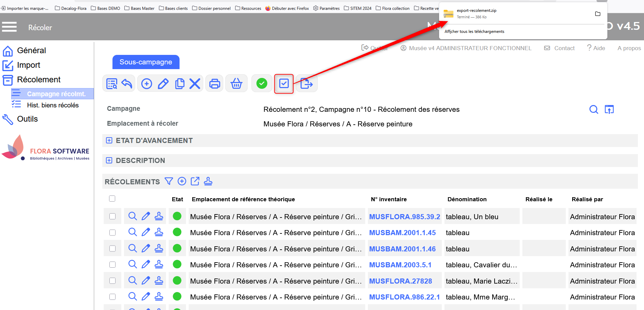The width and height of the screenshot is (644, 310).
Task: Click the duplicate record toolbar icon
Action: pyautogui.click(x=180, y=83)
